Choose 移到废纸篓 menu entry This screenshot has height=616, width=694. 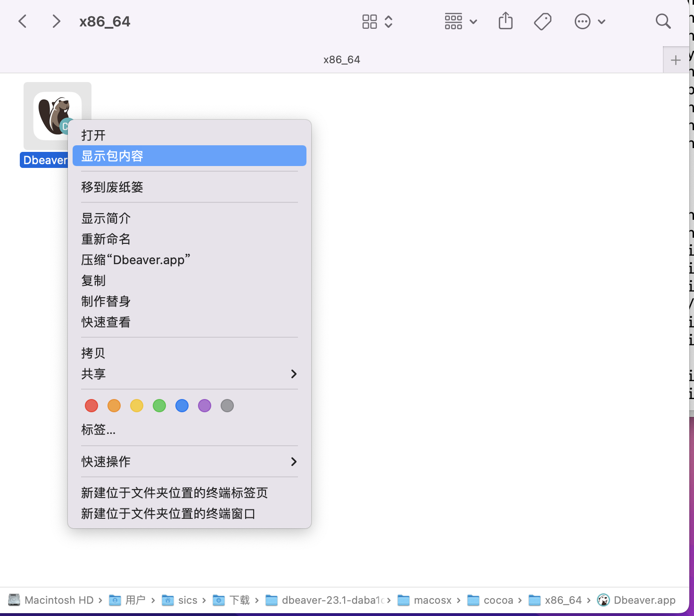pyautogui.click(x=190, y=187)
